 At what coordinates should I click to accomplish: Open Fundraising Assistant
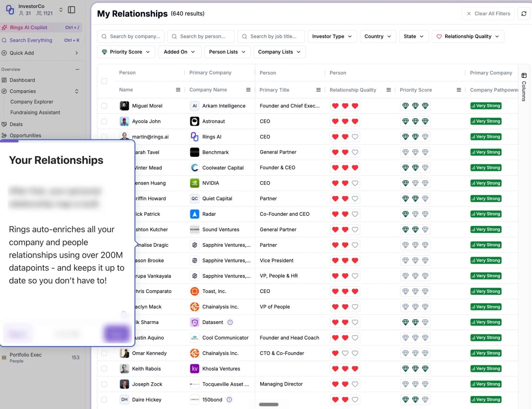tap(35, 112)
